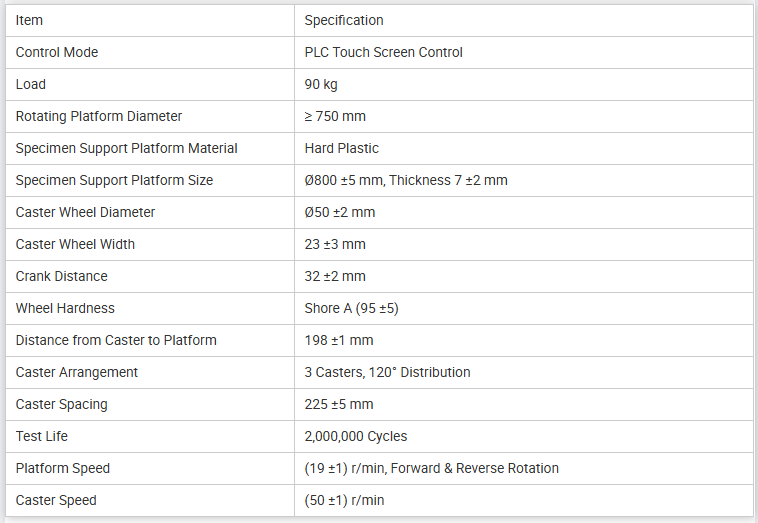758x523 pixels.
Task: Click the '2,000,000 Cycles' value
Action: (x=356, y=436)
